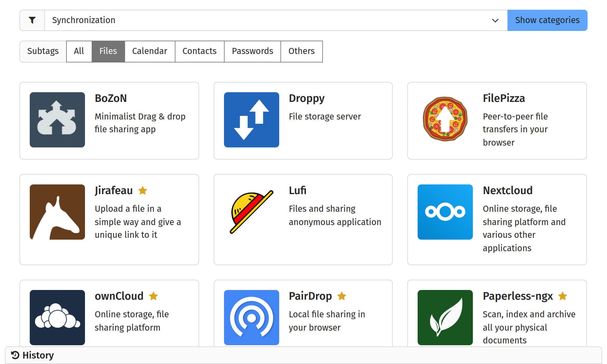Select the All subtag filter
The height and width of the screenshot is (364, 607).
(x=79, y=51)
